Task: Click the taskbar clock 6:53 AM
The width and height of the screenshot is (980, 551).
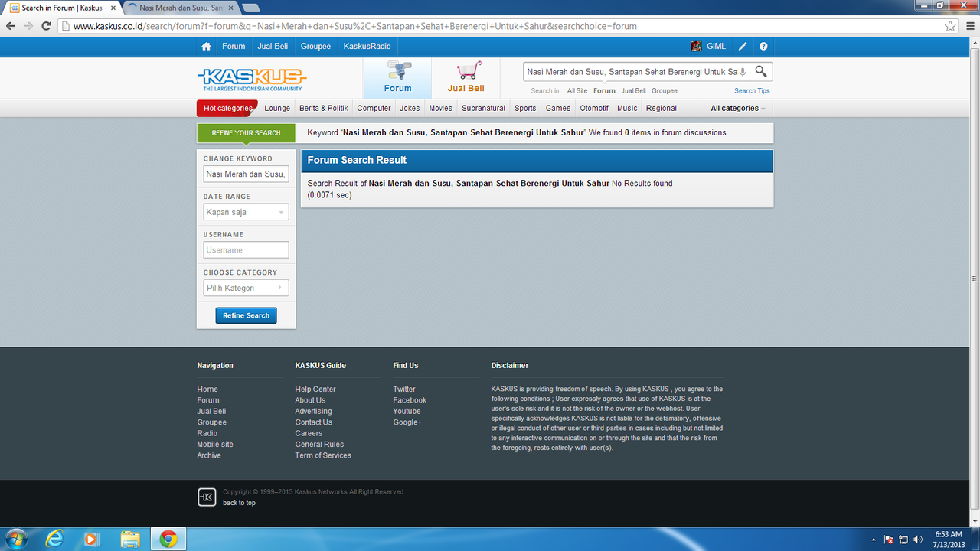Action: [949, 534]
